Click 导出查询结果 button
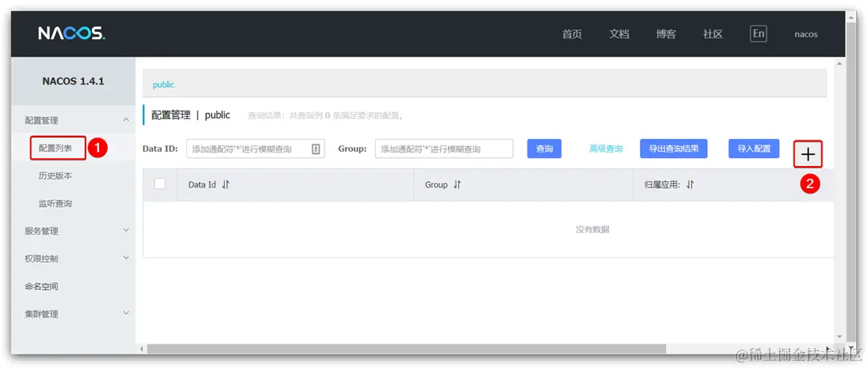The width and height of the screenshot is (868, 368). click(674, 148)
